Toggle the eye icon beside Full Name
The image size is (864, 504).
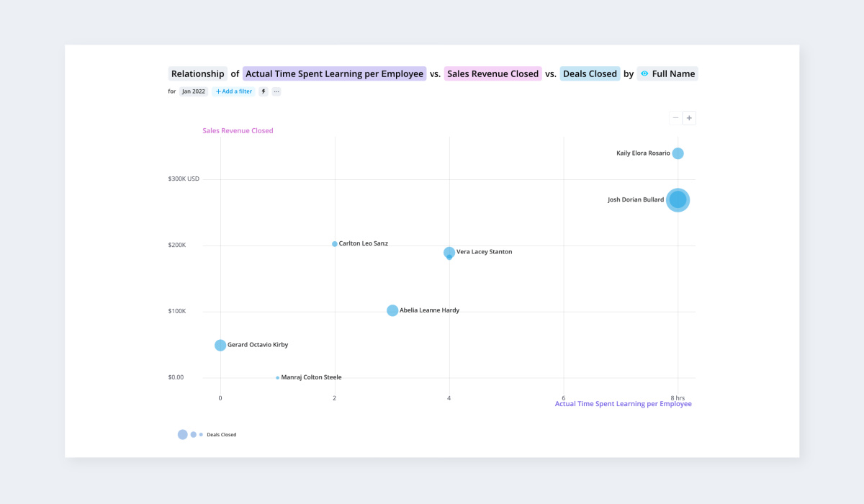click(644, 73)
